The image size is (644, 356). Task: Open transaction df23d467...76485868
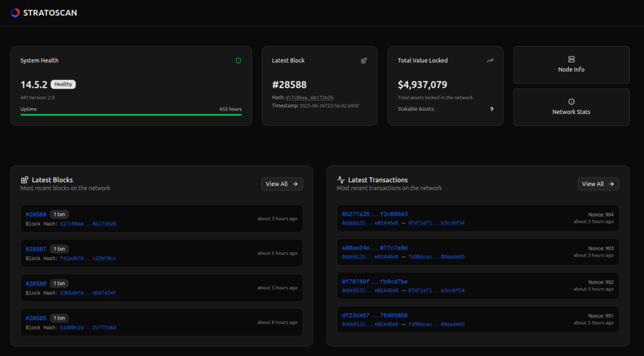coord(374,316)
